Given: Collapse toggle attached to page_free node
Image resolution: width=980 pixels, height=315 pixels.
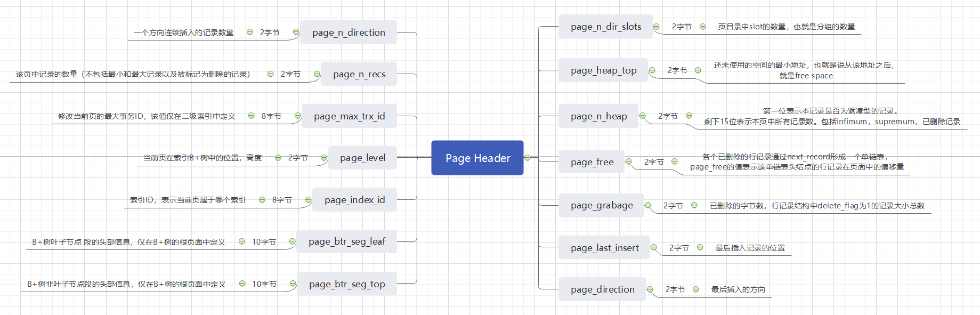Looking at the screenshot, I should 629,161.
